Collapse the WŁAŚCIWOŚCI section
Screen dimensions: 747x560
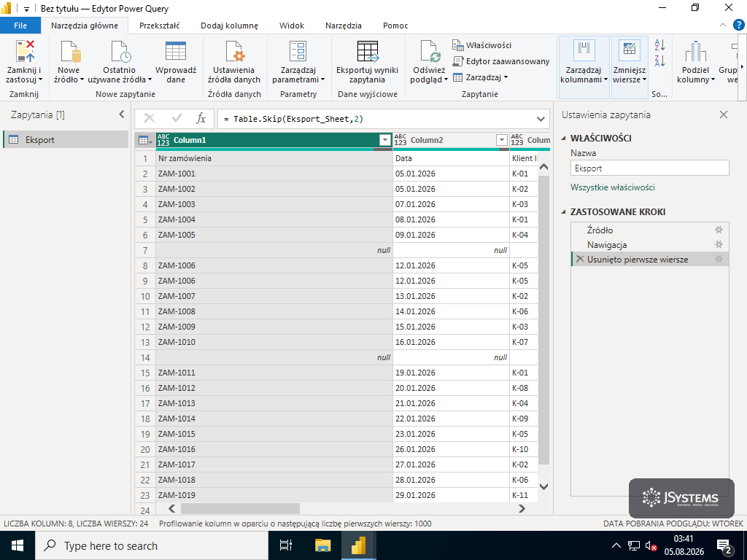point(565,138)
